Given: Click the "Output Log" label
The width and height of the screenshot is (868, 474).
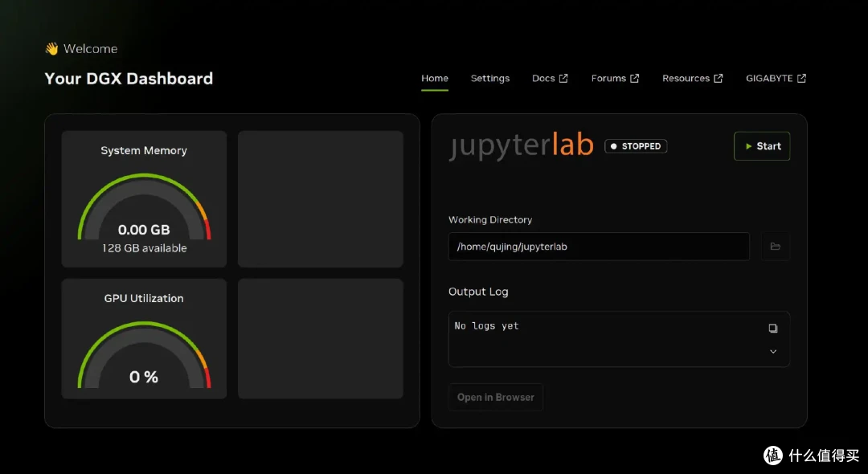Looking at the screenshot, I should [478, 292].
